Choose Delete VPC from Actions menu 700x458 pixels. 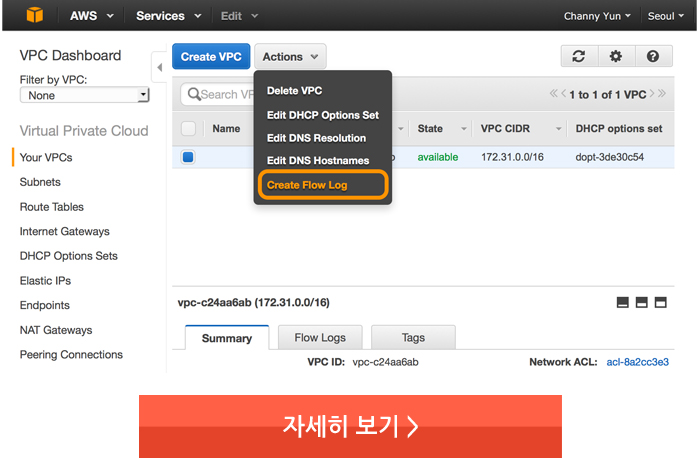[295, 91]
